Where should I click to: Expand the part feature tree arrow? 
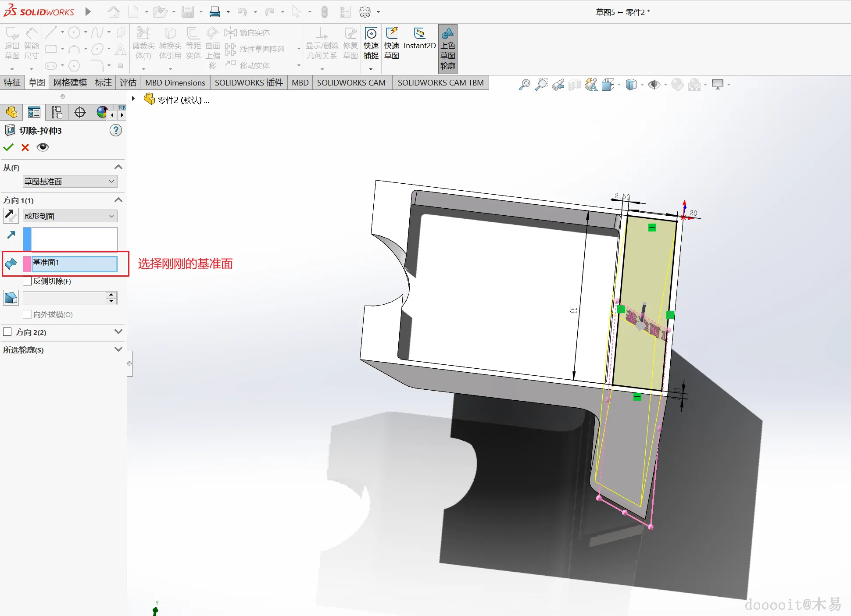click(x=133, y=99)
